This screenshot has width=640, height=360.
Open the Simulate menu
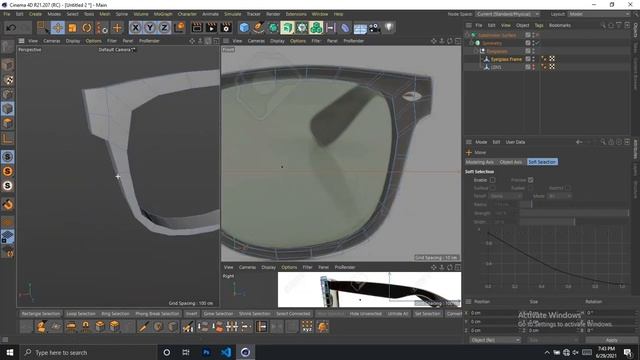[x=233, y=14]
